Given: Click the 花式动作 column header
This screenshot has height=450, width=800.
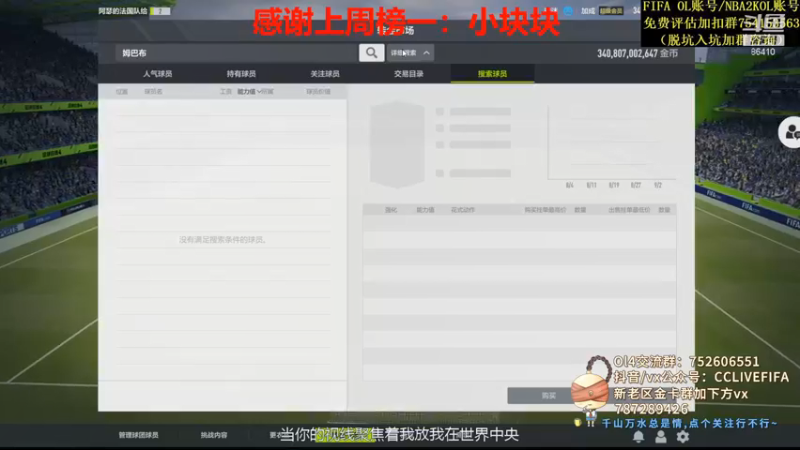Looking at the screenshot, I should (463, 210).
